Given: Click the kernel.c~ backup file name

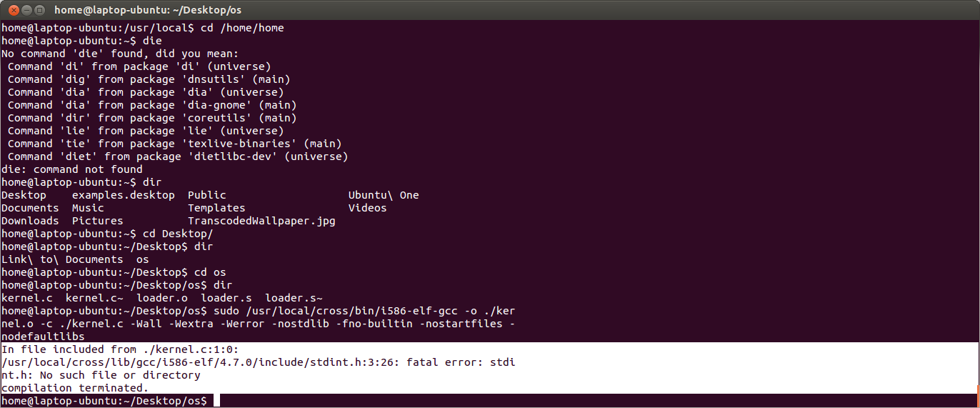Looking at the screenshot, I should (94, 298).
